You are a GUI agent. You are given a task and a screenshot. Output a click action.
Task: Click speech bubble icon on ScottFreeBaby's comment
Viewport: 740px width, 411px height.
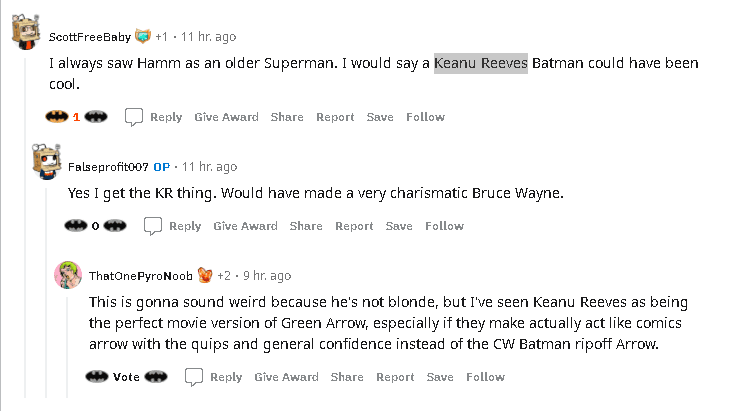point(134,117)
